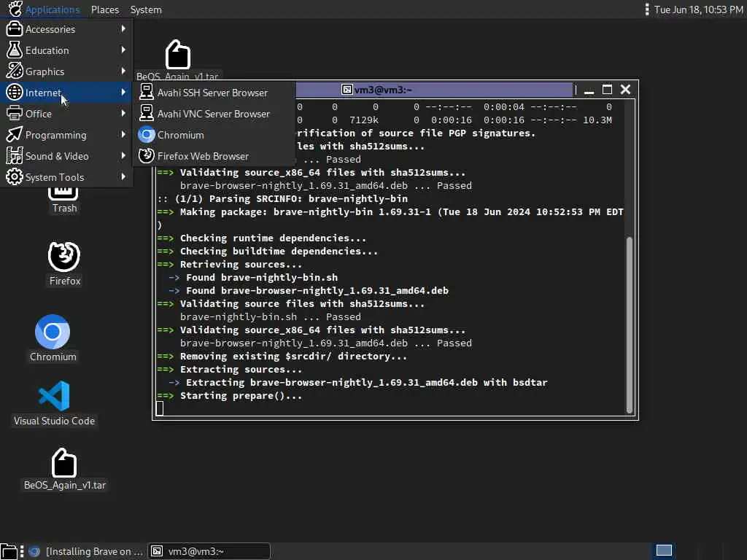Select the lower BeOS_Again_v1.tar desktop file
747x560 pixels.
64,469
